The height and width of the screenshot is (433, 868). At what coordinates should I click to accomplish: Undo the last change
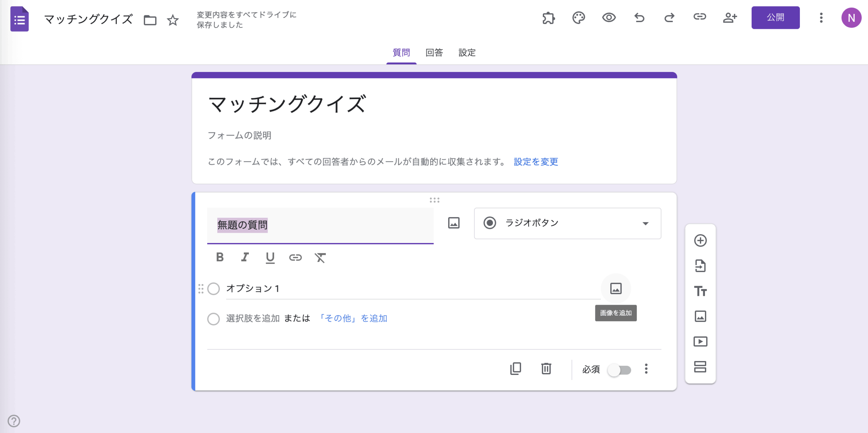pyautogui.click(x=639, y=18)
